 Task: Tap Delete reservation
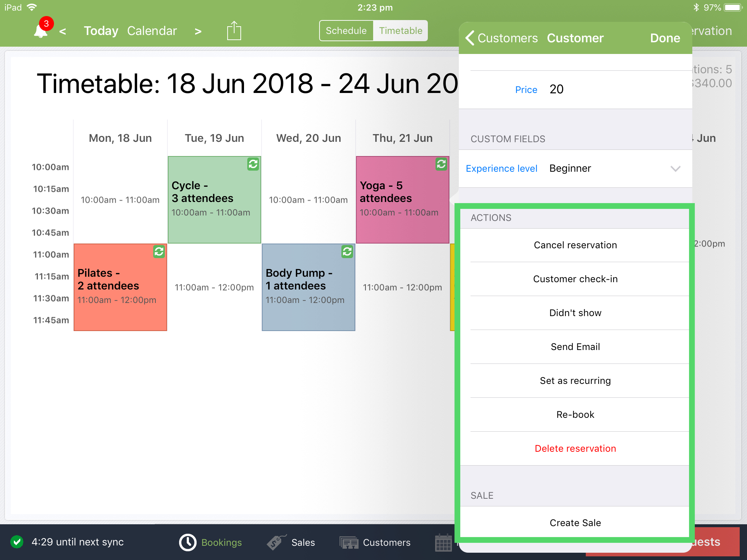point(576,448)
